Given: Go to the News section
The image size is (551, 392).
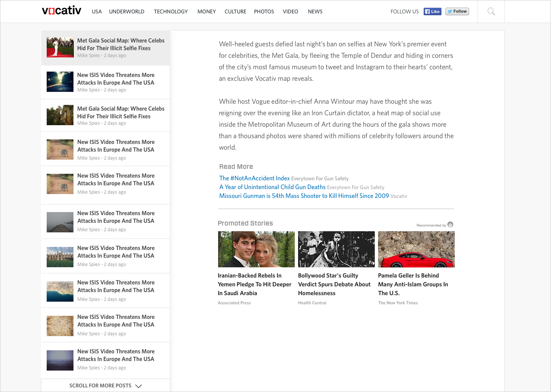Looking at the screenshot, I should click(315, 11).
